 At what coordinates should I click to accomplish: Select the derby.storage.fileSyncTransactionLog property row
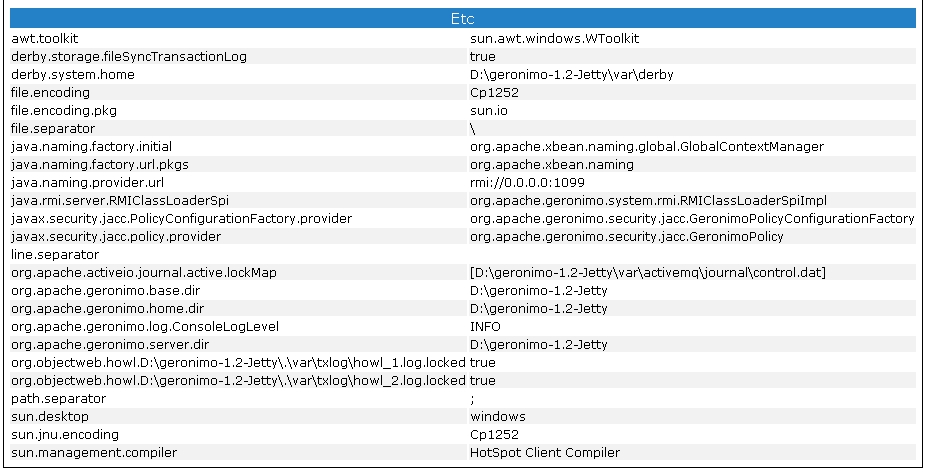click(128, 56)
